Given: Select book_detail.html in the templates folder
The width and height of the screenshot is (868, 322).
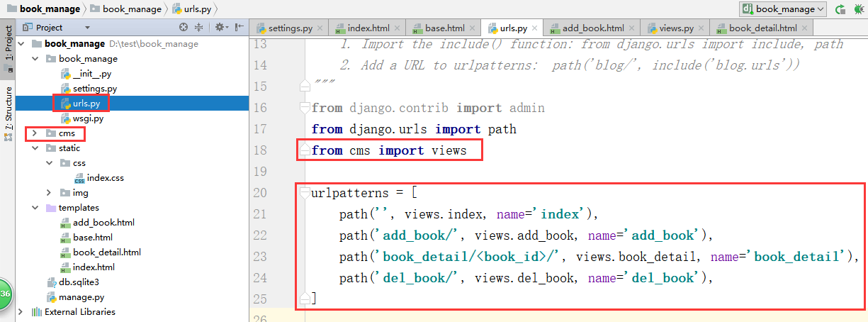Looking at the screenshot, I should (x=101, y=252).
